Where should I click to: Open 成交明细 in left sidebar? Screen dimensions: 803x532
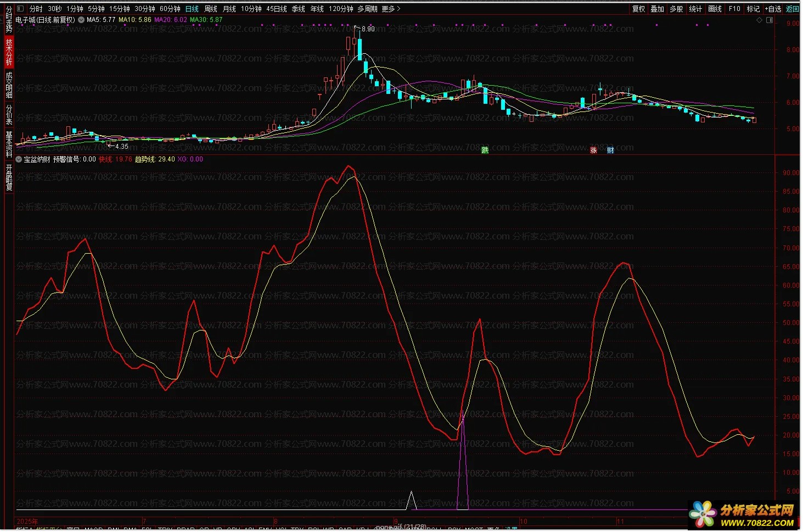9,85
